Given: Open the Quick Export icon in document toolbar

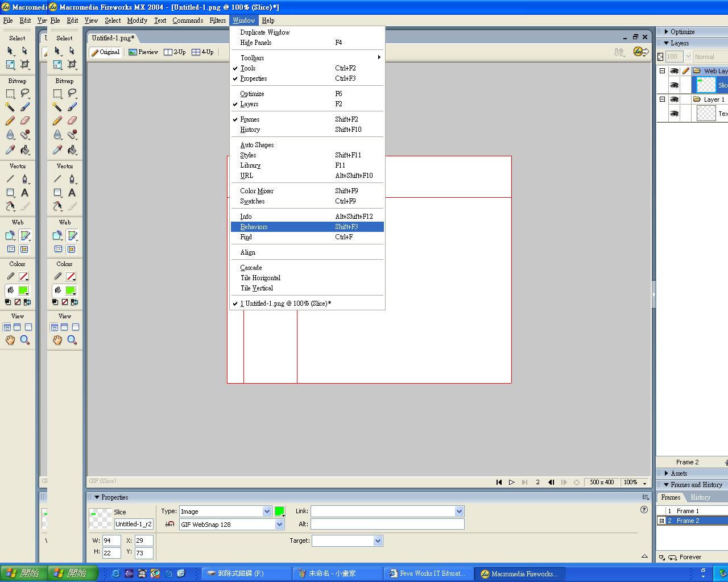Looking at the screenshot, I should pyautogui.click(x=641, y=52).
